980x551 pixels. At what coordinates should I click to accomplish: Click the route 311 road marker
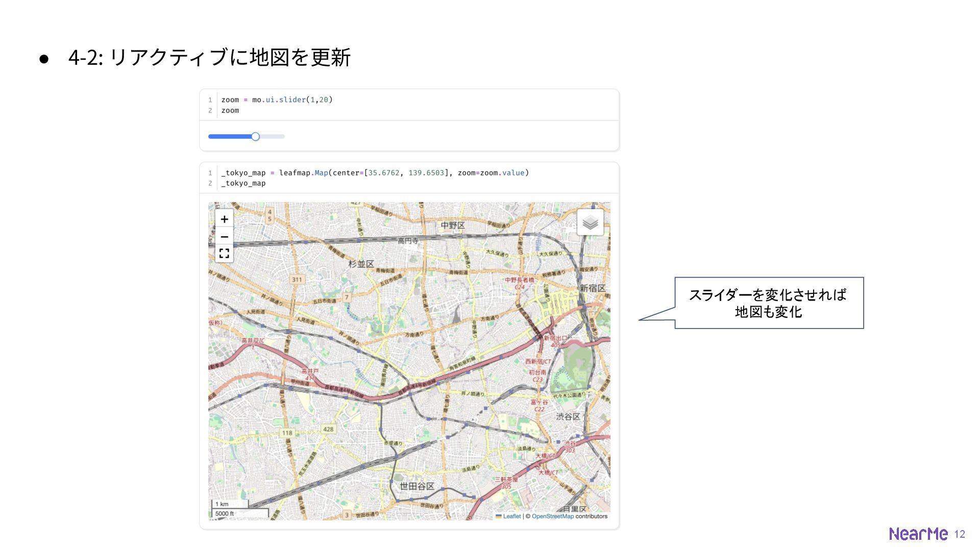297,279
